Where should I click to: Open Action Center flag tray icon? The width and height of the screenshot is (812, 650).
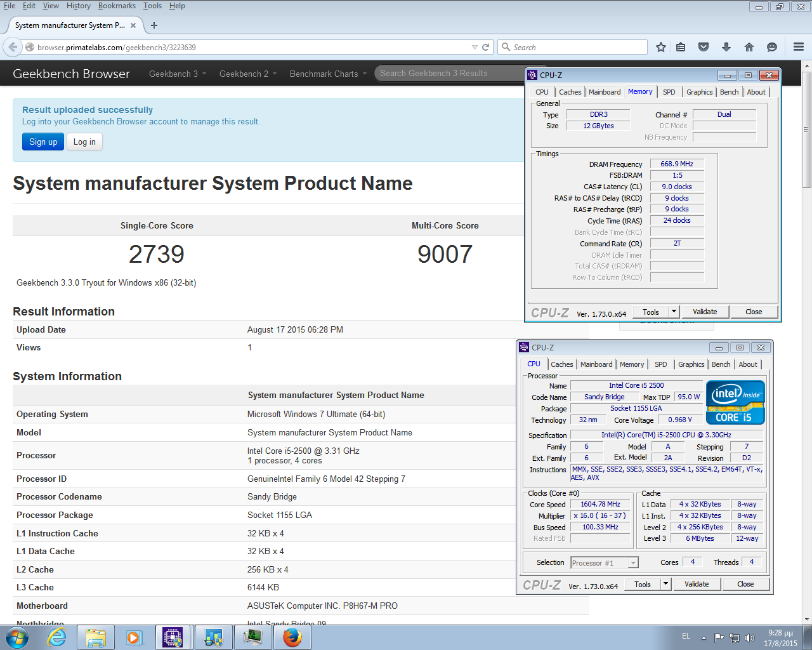click(719, 638)
